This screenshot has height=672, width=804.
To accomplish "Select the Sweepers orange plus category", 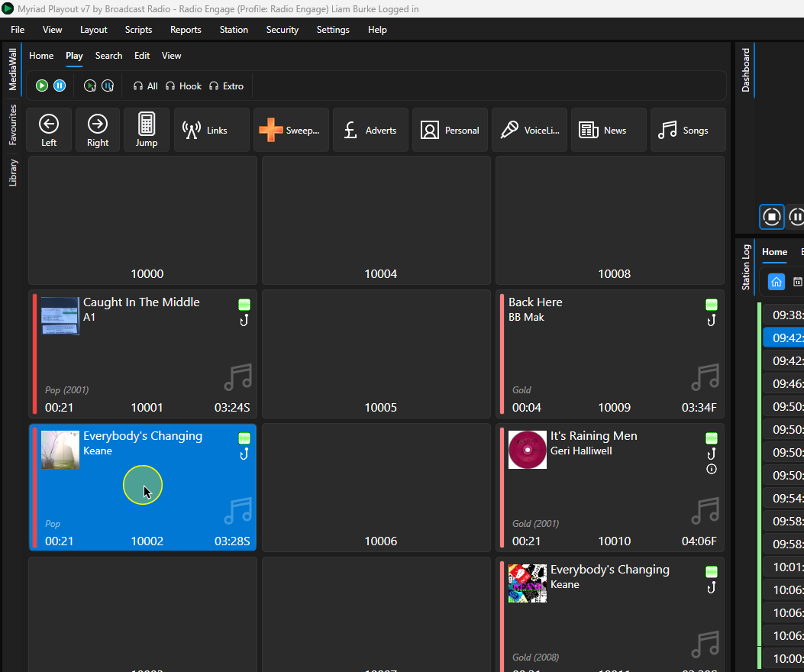I will point(291,130).
